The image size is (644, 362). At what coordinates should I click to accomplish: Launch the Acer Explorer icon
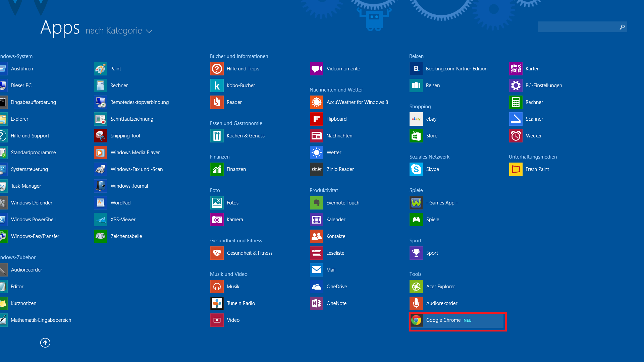click(x=416, y=287)
